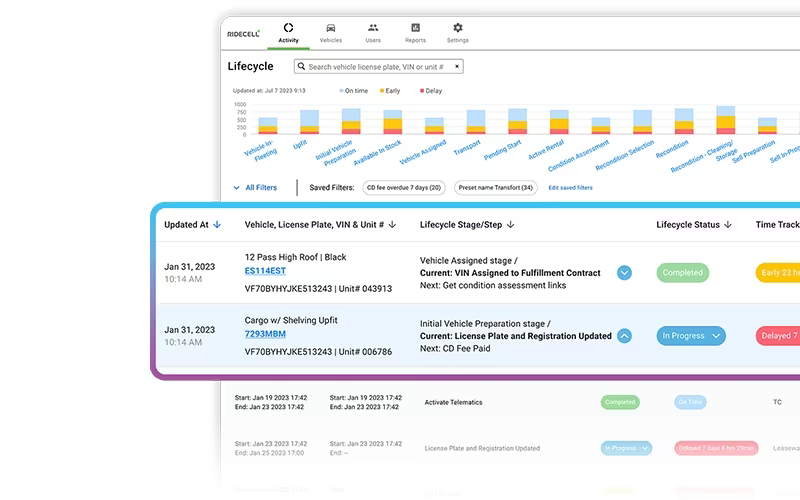Toggle the Delay legend swatch
800x500 pixels.
click(x=421, y=91)
